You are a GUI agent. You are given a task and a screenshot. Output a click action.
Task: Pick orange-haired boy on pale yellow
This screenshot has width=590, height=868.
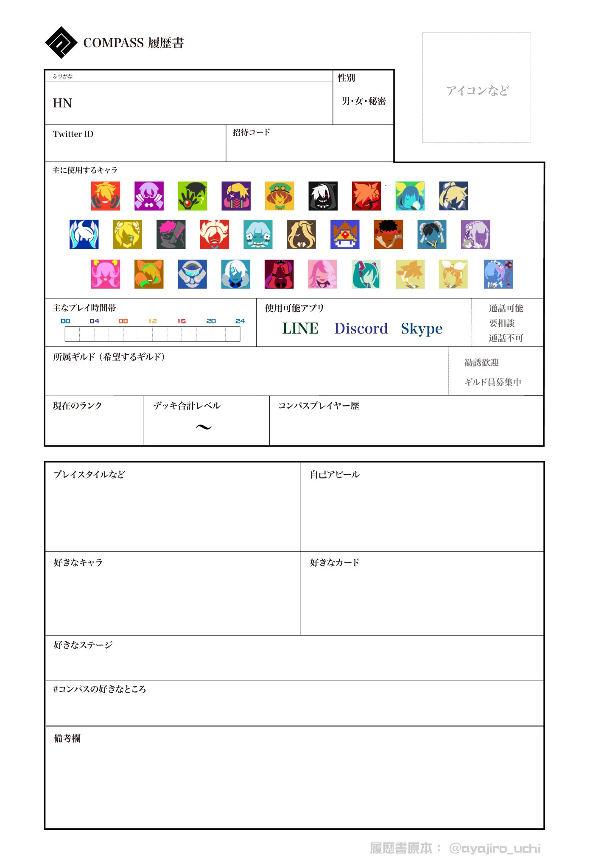pos(410,274)
